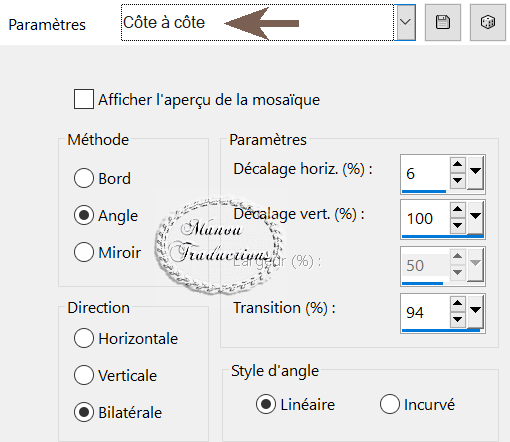510x442 pixels.
Task: Select Incurvé angle style
Action: pos(390,404)
